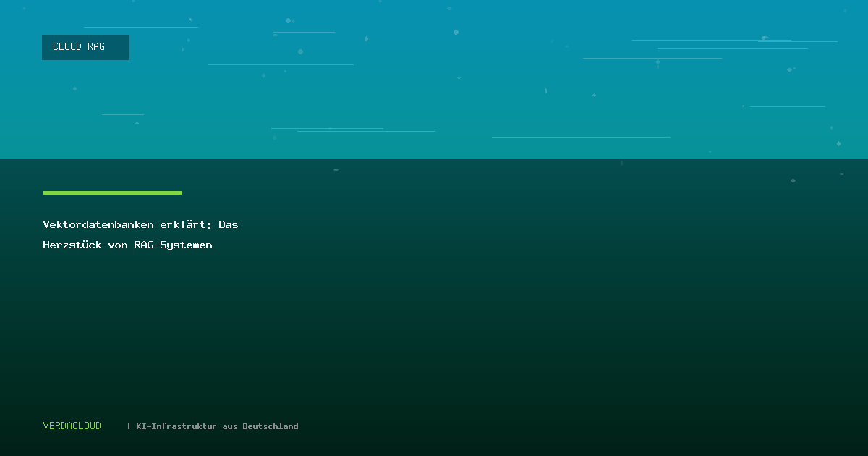Viewport: 868px width, 456px height.
Task: Click the word aus in the footer tagline
Action: coord(229,426)
